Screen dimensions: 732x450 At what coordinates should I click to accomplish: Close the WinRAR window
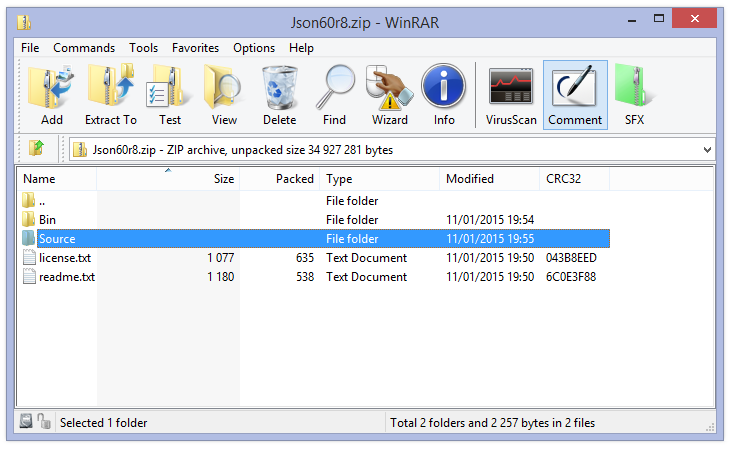coord(694,19)
